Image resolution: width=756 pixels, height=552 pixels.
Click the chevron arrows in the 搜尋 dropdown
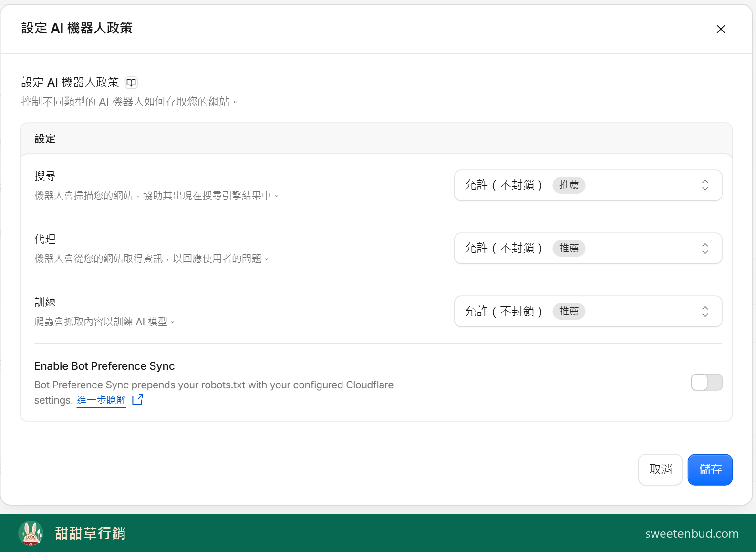pyautogui.click(x=705, y=185)
